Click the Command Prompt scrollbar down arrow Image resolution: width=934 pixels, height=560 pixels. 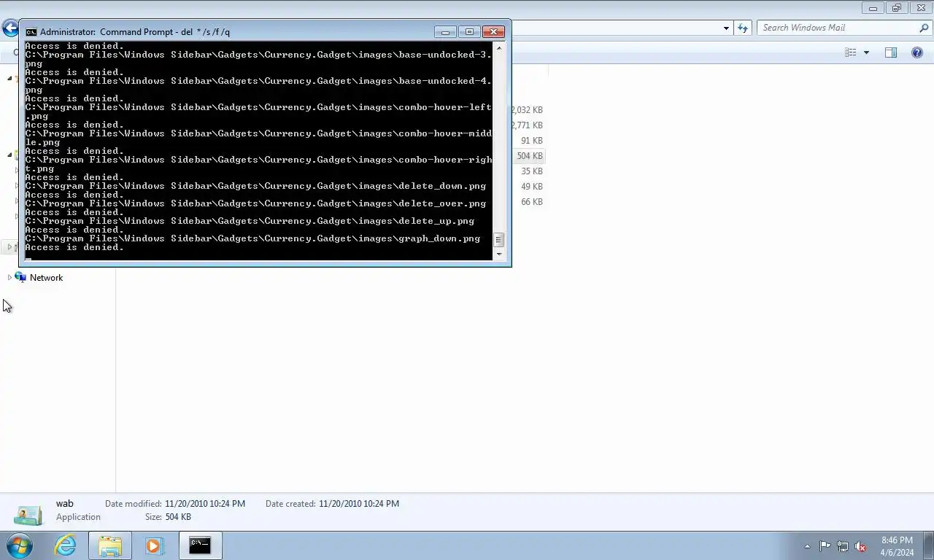click(499, 254)
